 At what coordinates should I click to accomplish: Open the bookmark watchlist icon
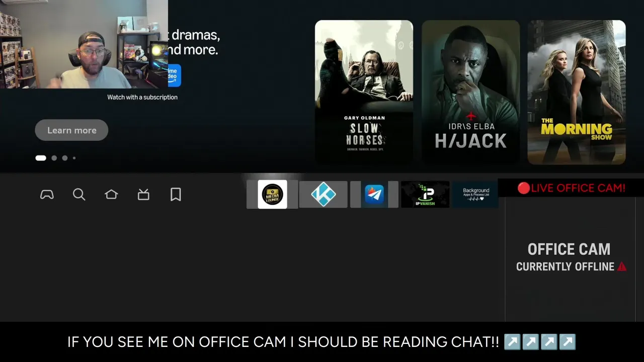click(x=176, y=195)
